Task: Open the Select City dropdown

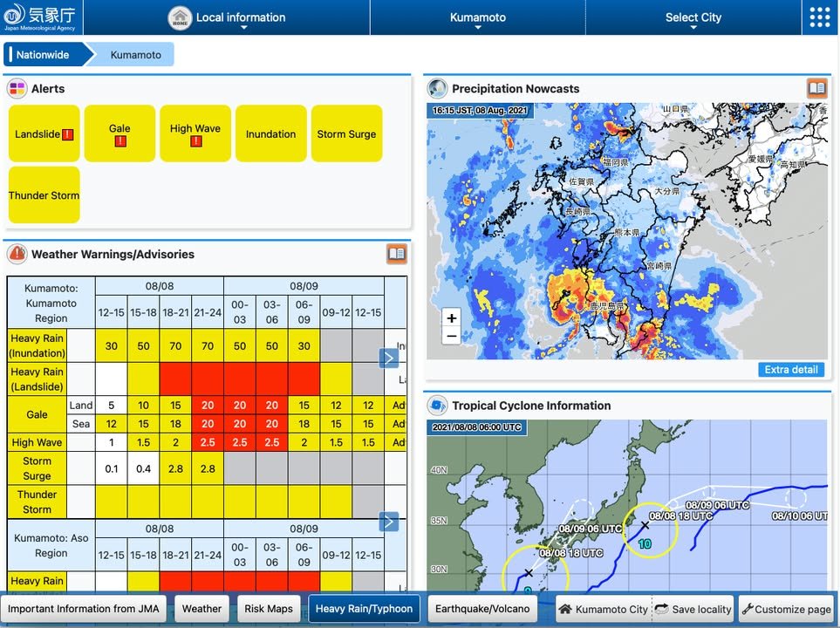Action: pyautogui.click(x=693, y=17)
